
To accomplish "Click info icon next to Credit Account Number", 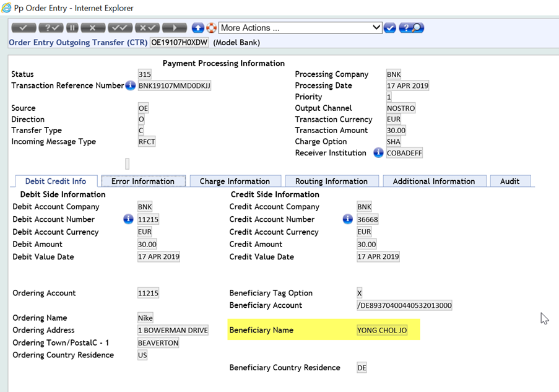I will (347, 219).
